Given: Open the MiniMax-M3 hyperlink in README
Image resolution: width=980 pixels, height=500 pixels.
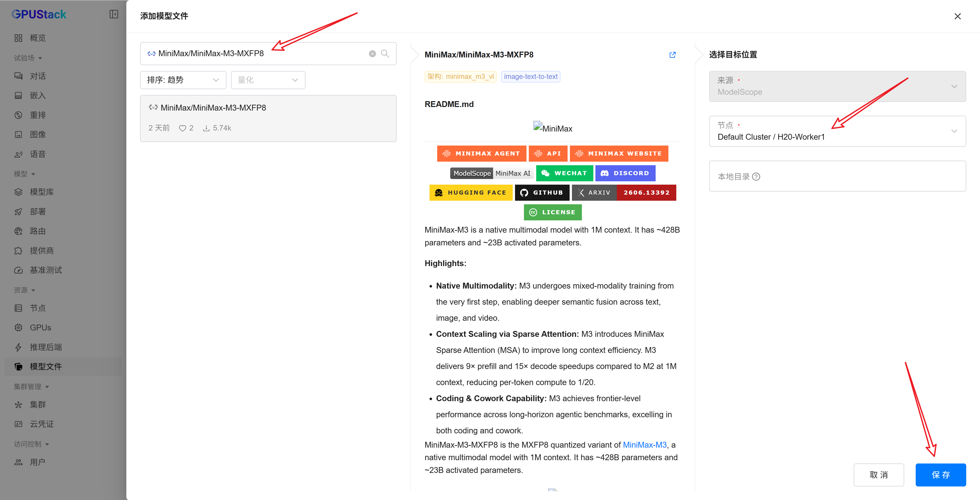Looking at the screenshot, I should [644, 445].
